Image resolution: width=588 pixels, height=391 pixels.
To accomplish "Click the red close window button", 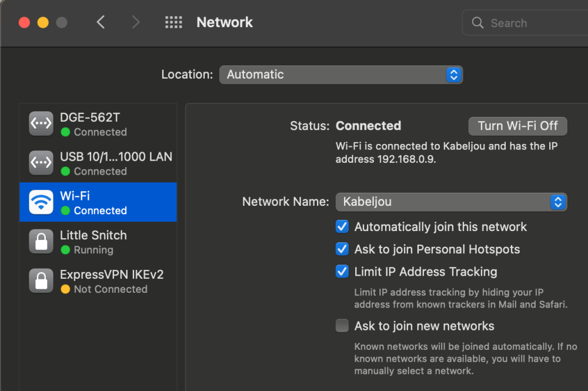I will coord(24,22).
